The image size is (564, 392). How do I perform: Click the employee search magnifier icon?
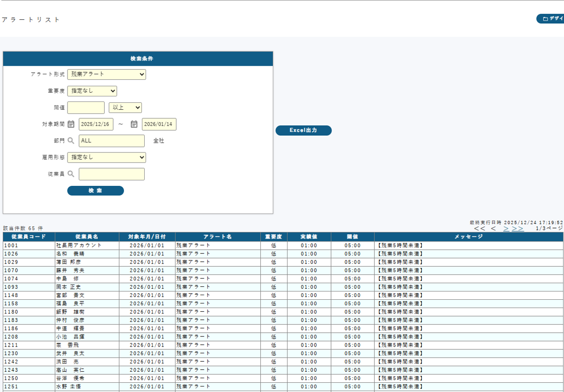coord(71,174)
